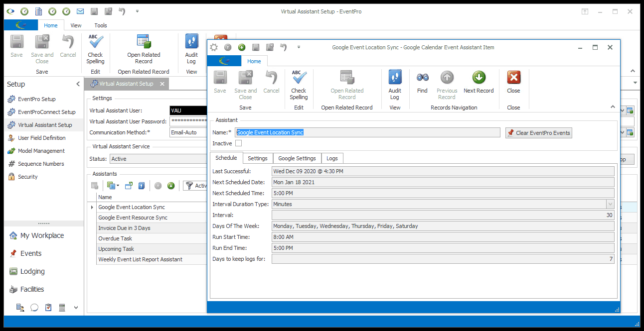This screenshot has width=644, height=331.
Task: Click the clipboard checkmark icon in navigation footer
Action: (x=48, y=308)
